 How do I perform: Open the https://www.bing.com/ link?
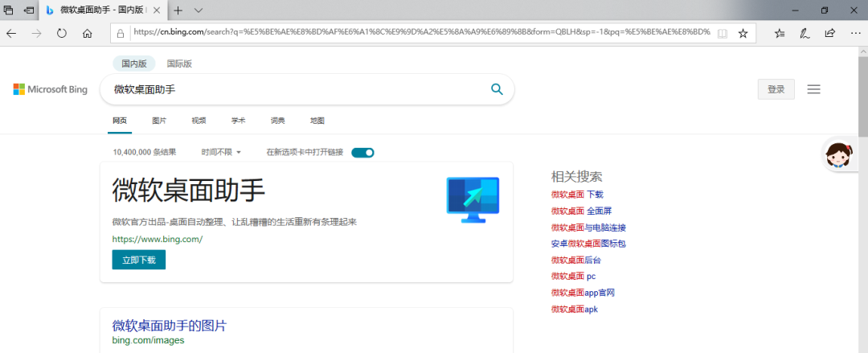pyautogui.click(x=158, y=240)
